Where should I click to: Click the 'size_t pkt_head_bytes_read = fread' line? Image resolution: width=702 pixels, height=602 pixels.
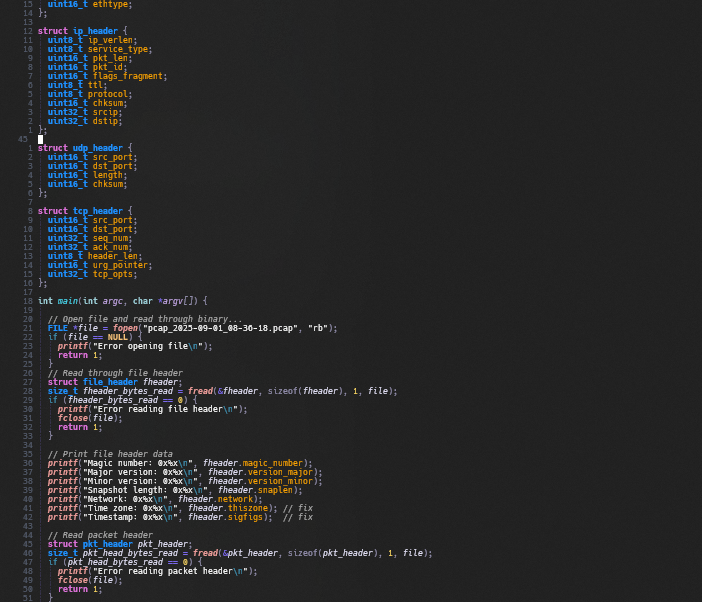click(x=240, y=553)
